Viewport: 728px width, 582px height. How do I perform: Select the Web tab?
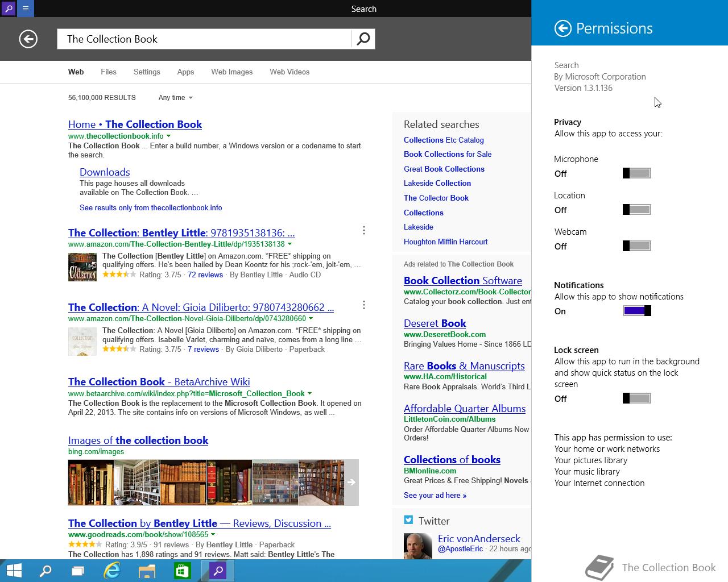pyautogui.click(x=76, y=72)
